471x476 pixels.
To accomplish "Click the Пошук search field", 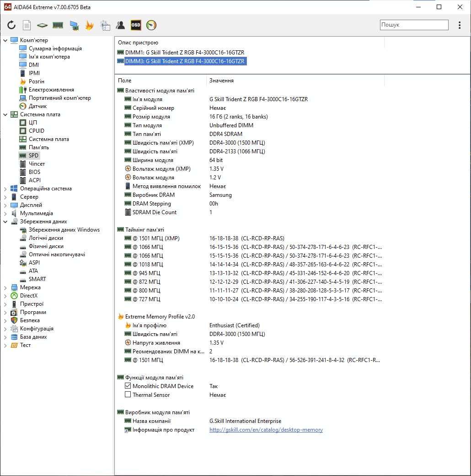I will pyautogui.click(x=414, y=25).
